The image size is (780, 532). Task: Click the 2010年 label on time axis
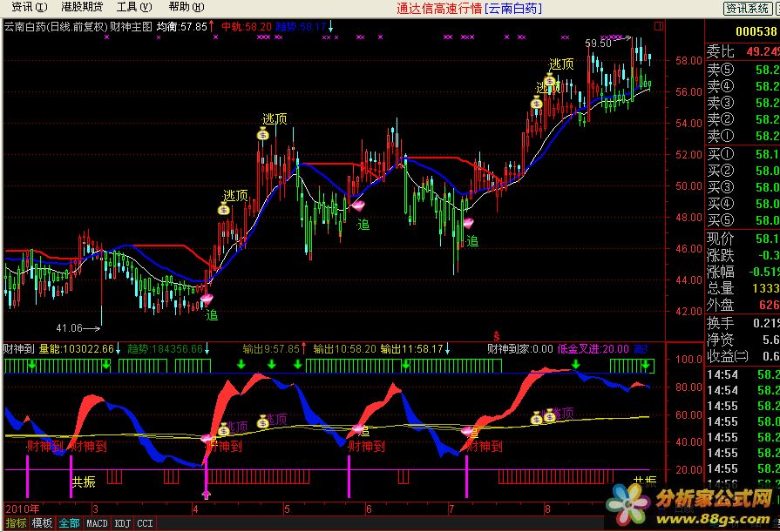pyautogui.click(x=23, y=509)
